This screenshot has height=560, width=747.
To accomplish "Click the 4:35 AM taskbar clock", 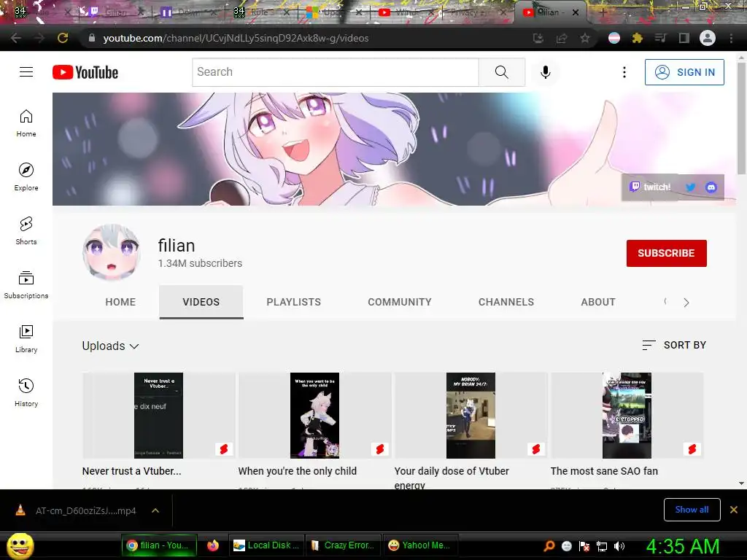I will pyautogui.click(x=683, y=546).
